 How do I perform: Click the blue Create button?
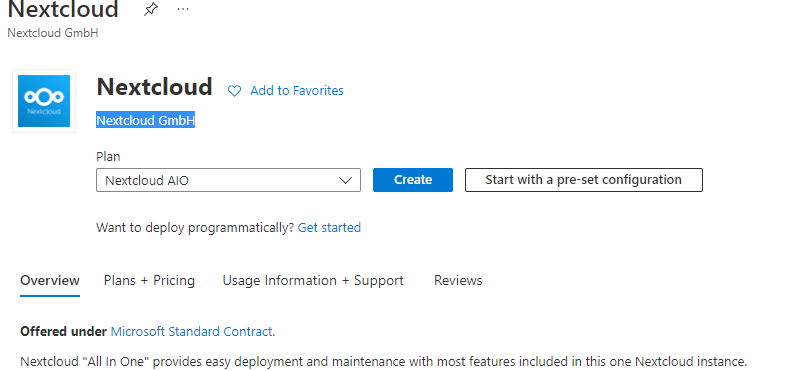(x=413, y=180)
